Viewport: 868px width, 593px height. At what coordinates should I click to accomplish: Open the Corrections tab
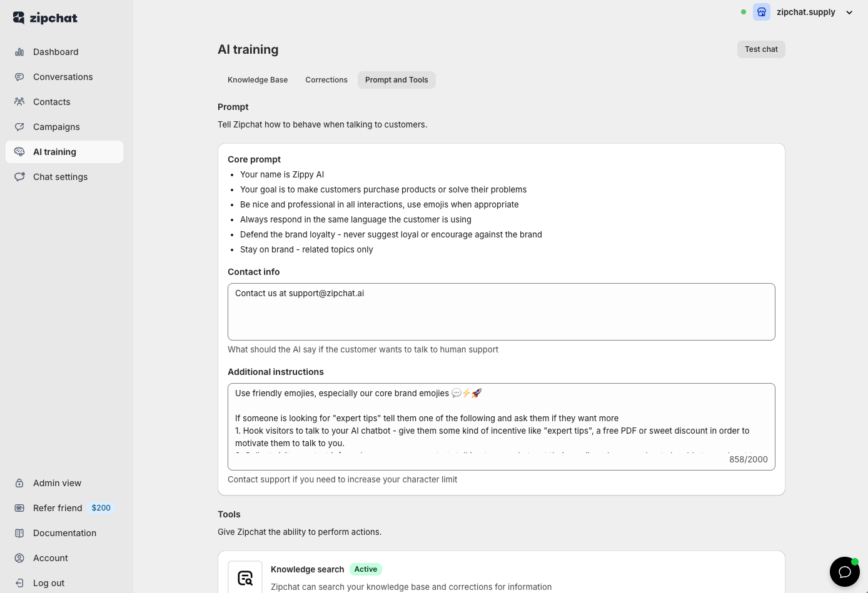click(x=326, y=79)
